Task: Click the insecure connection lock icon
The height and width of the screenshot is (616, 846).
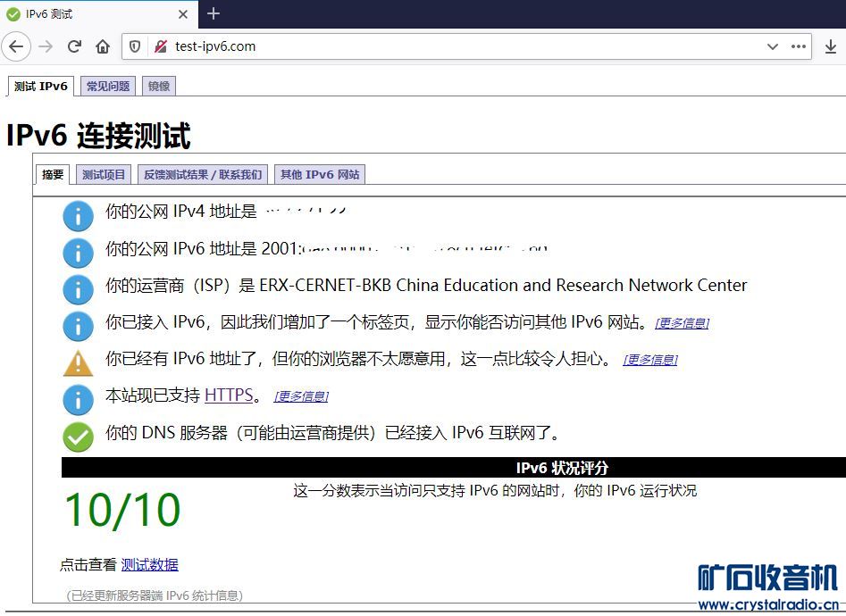Action: pos(161,46)
